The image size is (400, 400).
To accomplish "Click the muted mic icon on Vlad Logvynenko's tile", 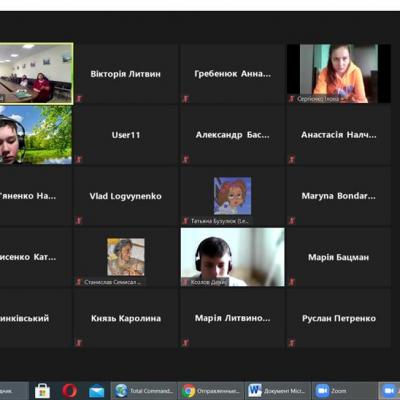I will point(79,220).
